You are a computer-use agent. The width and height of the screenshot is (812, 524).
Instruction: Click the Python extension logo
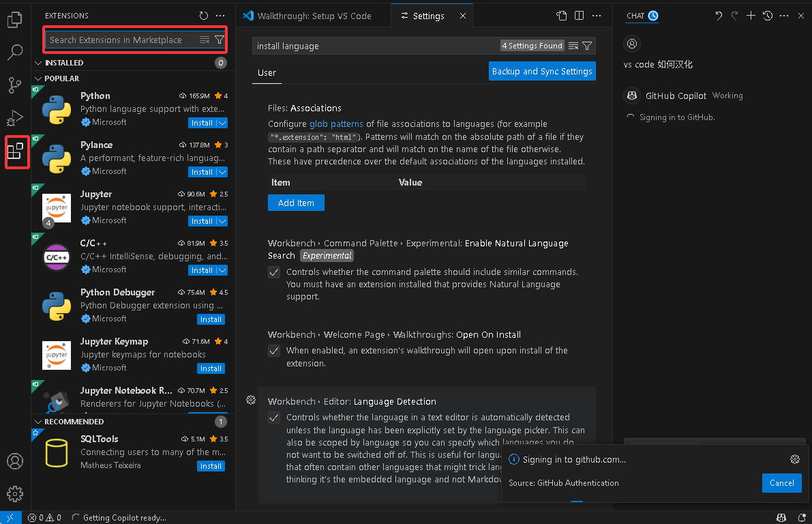(57, 109)
